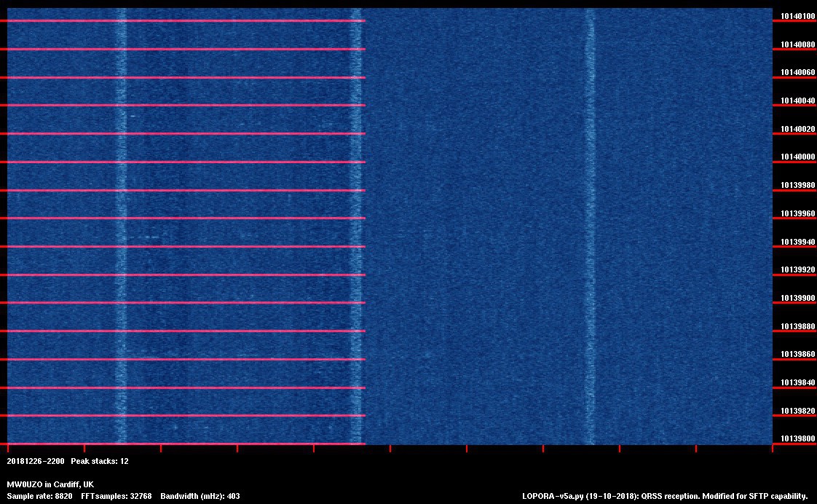Image resolution: width=817 pixels, height=504 pixels.
Task: Select the 10140060 frequency marker label
Action: [x=797, y=73]
